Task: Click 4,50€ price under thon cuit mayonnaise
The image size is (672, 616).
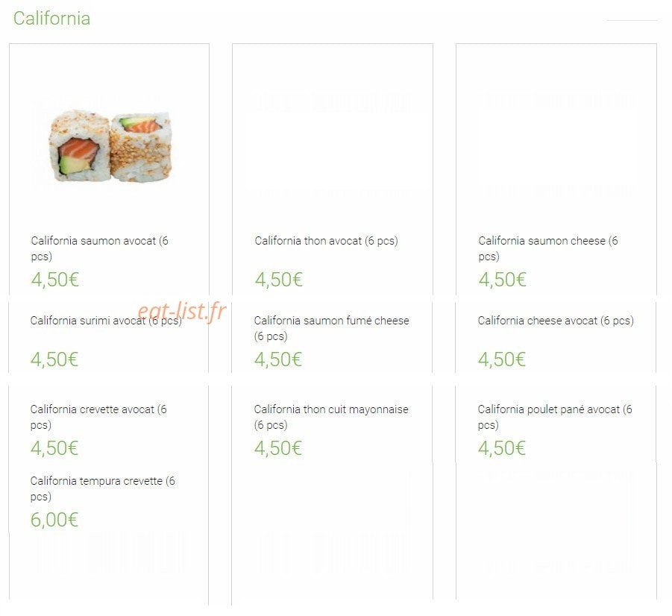Action: [278, 448]
